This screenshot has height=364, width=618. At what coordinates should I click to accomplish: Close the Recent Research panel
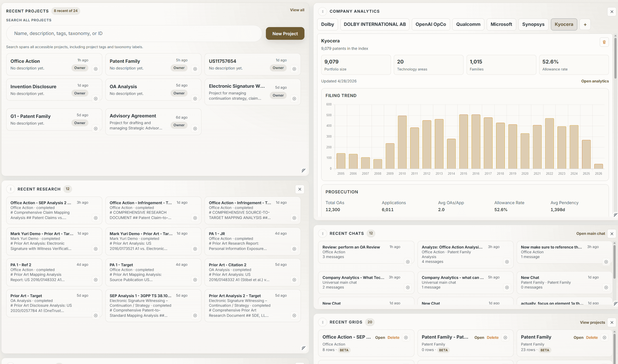click(x=300, y=189)
